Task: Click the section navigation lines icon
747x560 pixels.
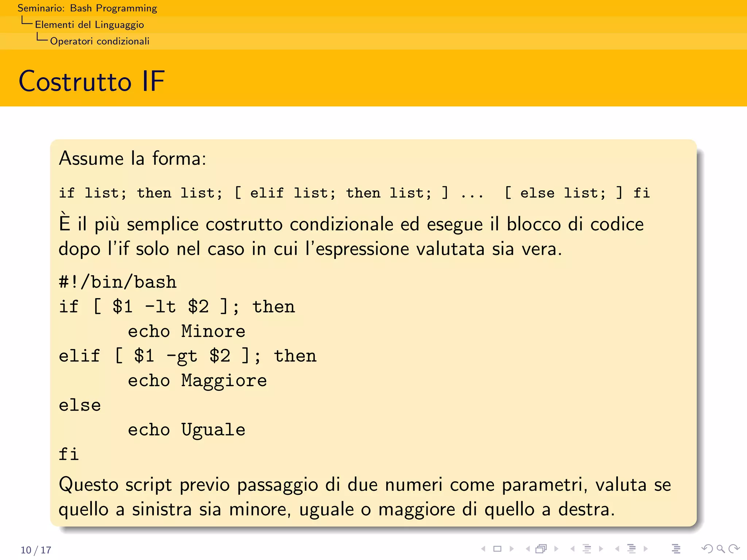Action: (x=631, y=549)
